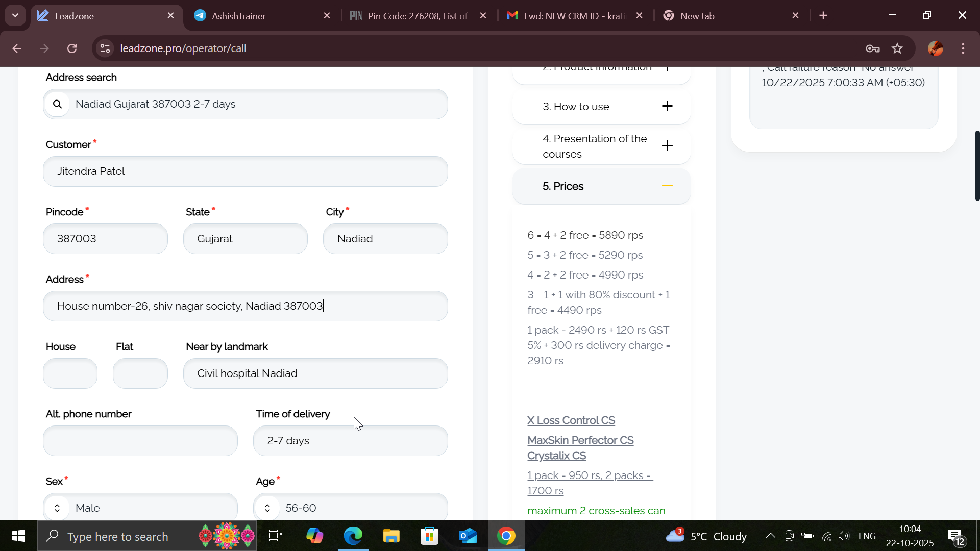Screen dimensions: 980x551
Task: Open Microsoft Edge from taskbar
Action: 353,536
